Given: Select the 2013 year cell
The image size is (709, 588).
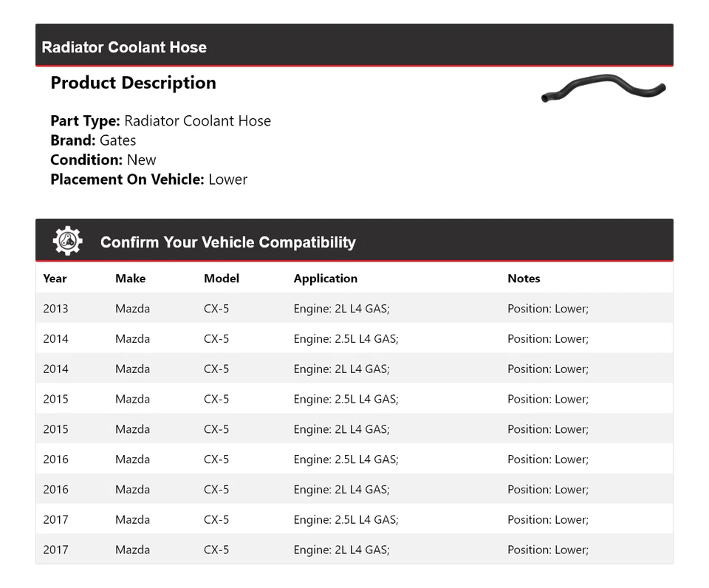Looking at the screenshot, I should point(55,309).
